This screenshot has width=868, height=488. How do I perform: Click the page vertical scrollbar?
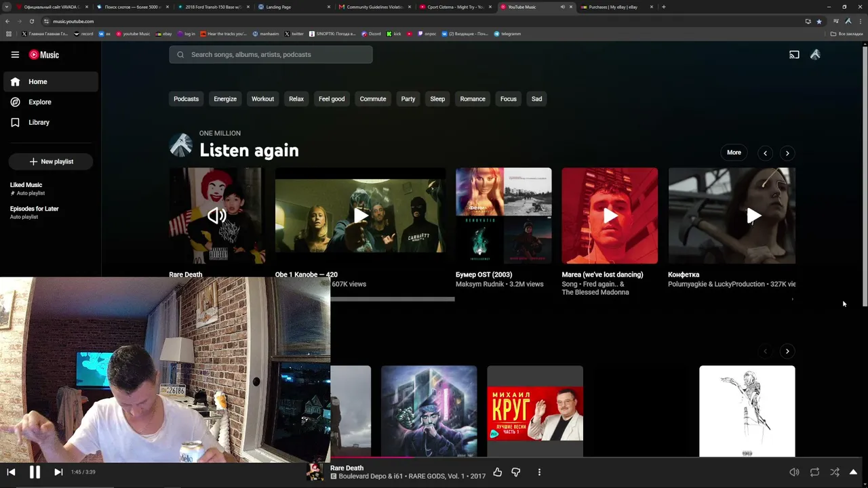coord(865,176)
